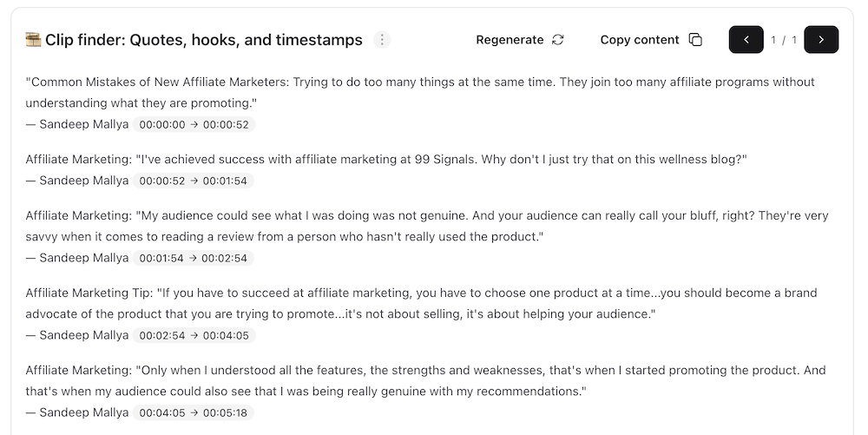Image resolution: width=868 pixels, height=435 pixels.
Task: Click the Copy content clipboard icon
Action: [x=695, y=40]
